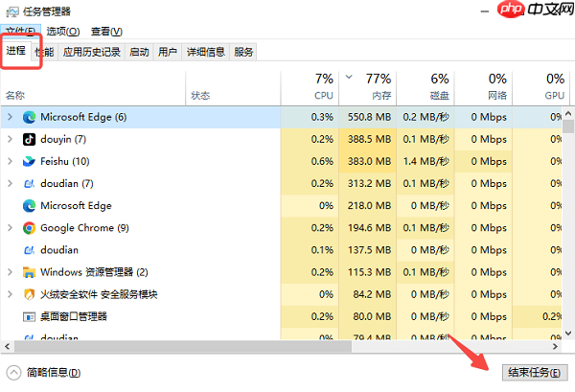The width and height of the screenshot is (575, 392).
Task: Click the 结束任务(E) button
Action: click(x=535, y=373)
